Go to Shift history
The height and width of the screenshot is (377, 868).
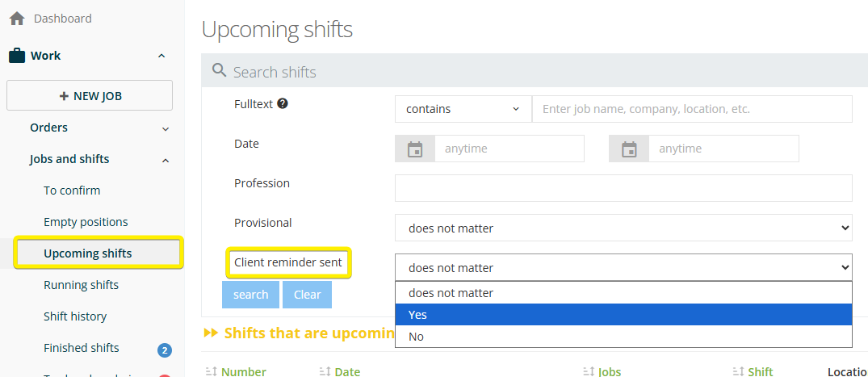(x=75, y=316)
